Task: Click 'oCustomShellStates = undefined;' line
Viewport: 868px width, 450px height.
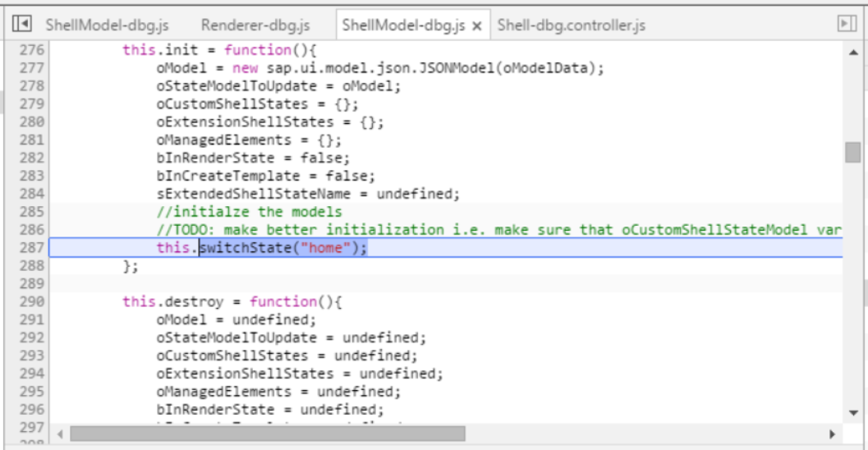Action: click(287, 356)
